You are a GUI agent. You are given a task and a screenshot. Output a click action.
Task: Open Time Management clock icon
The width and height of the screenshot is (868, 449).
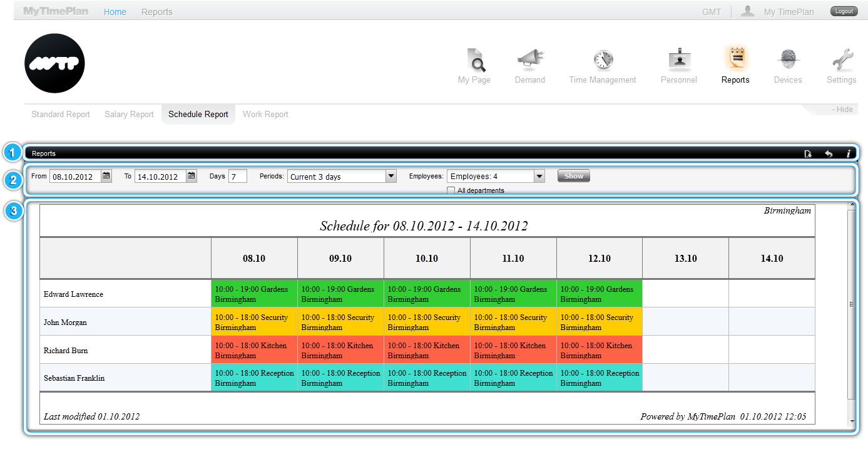click(603, 60)
